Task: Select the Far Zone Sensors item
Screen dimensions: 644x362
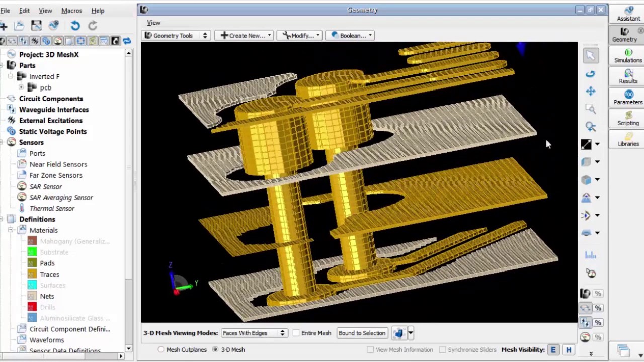Action: point(56,175)
